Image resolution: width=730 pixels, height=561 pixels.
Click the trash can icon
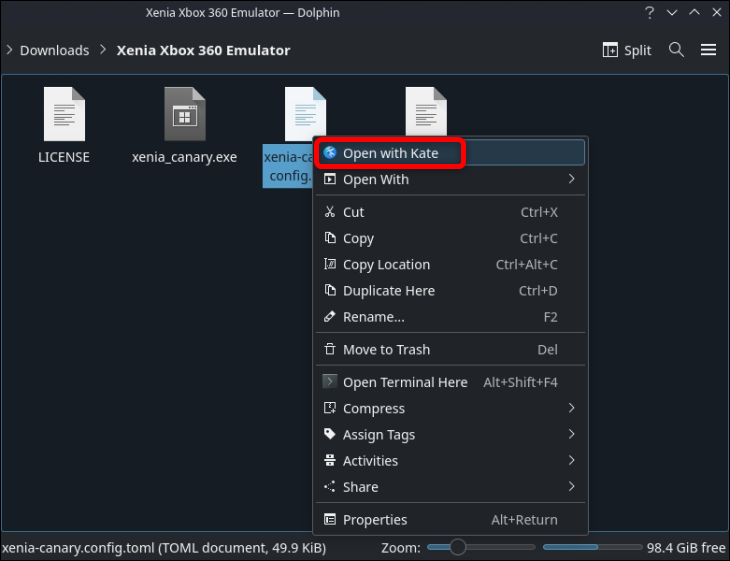click(x=330, y=349)
